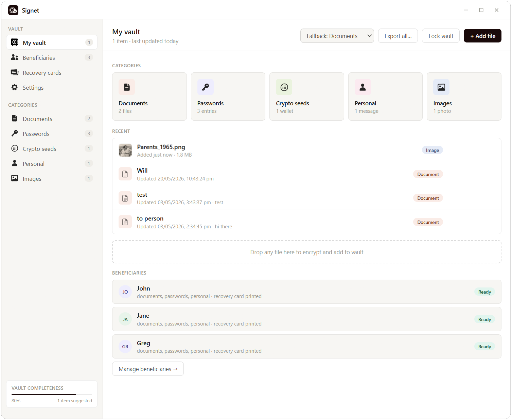Image resolution: width=512 pixels, height=420 pixels.
Task: Select Images category in sidebar
Action: (52, 178)
